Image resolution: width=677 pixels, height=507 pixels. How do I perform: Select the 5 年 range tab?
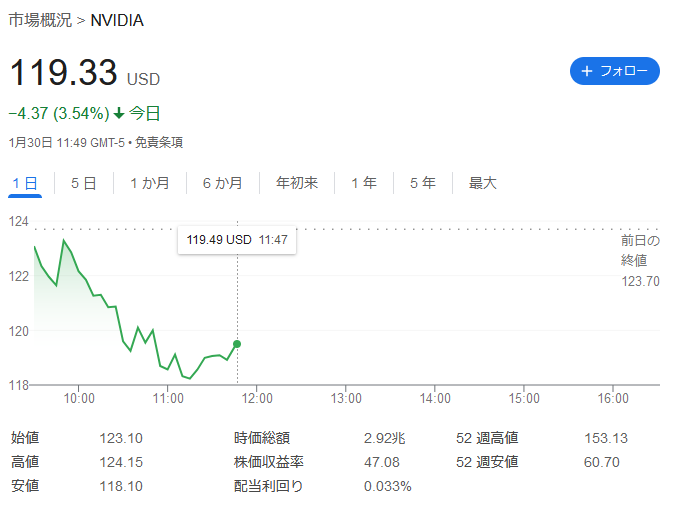coord(423,183)
